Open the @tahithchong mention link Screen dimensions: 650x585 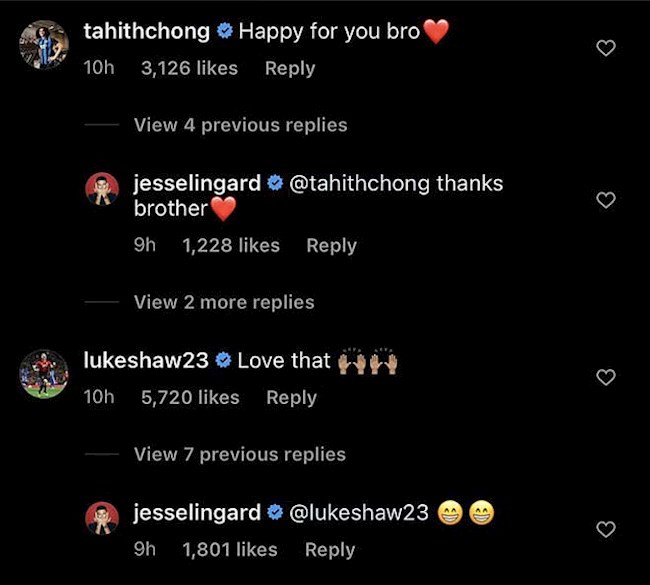pyautogui.click(x=359, y=183)
